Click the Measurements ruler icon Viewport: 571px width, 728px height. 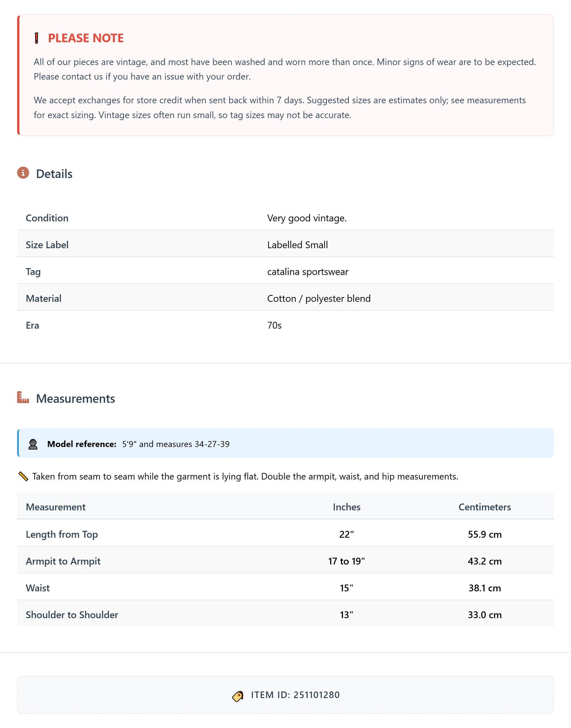pyautogui.click(x=23, y=398)
